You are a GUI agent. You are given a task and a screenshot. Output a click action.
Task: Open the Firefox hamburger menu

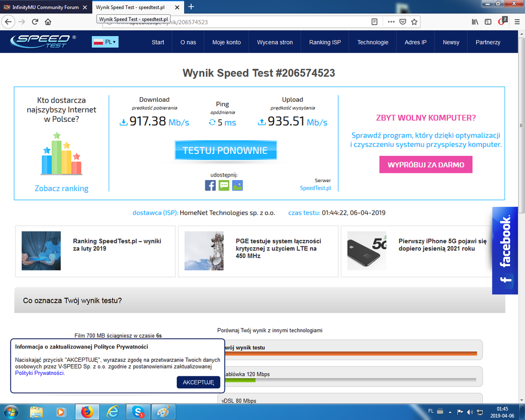point(517,22)
